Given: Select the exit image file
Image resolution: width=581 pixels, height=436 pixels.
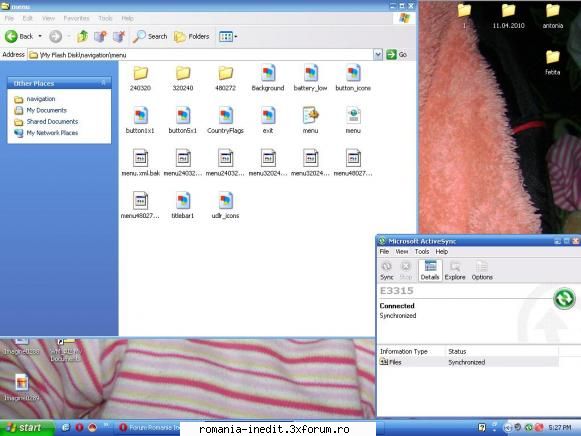Looking at the screenshot, I should (x=268, y=120).
